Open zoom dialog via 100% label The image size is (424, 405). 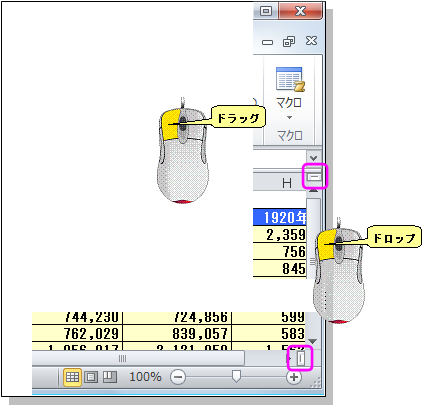(x=145, y=377)
